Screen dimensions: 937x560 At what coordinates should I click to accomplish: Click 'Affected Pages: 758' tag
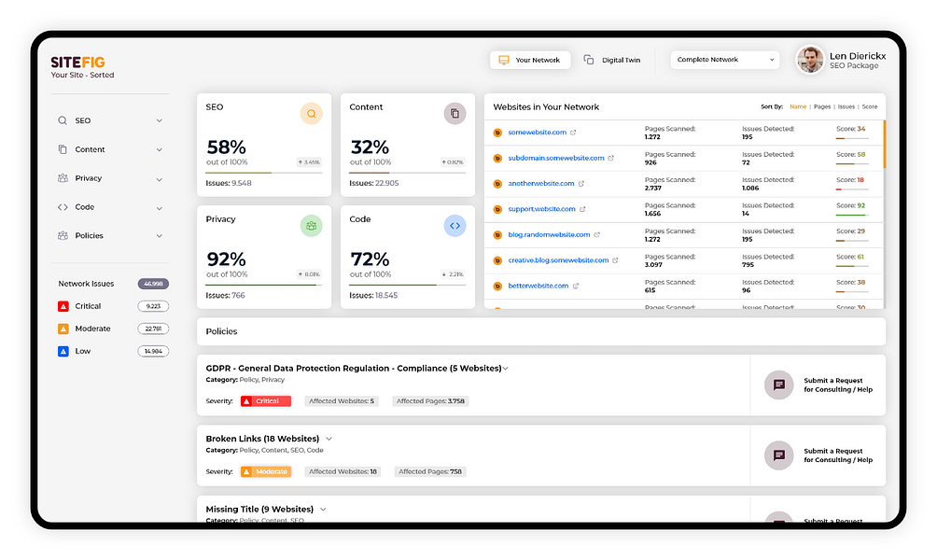pos(430,471)
